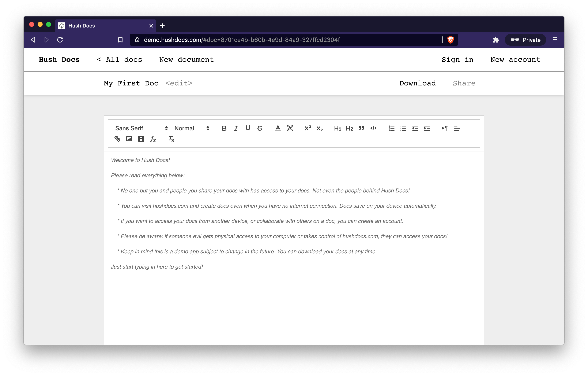Toggle italic text style
Screen dimensions: 588x376
[x=236, y=128]
